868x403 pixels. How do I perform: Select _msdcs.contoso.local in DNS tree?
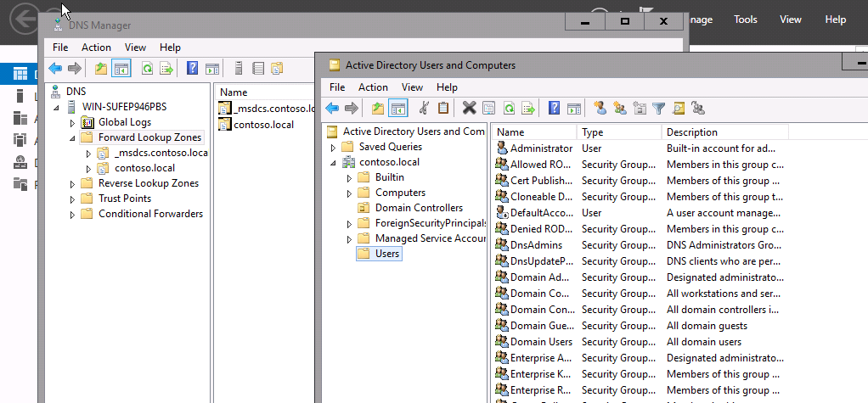(161, 153)
